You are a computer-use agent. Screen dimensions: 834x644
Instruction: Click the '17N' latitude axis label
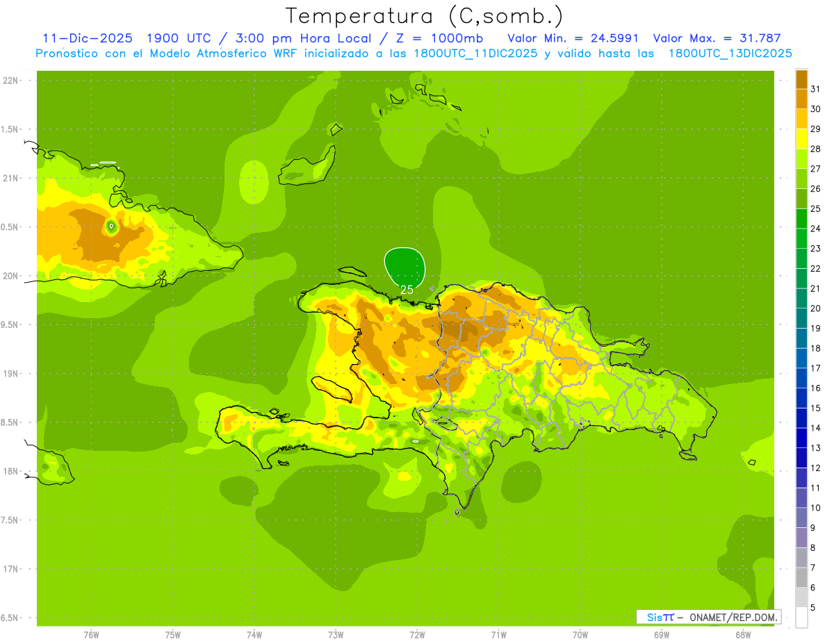tap(10, 569)
